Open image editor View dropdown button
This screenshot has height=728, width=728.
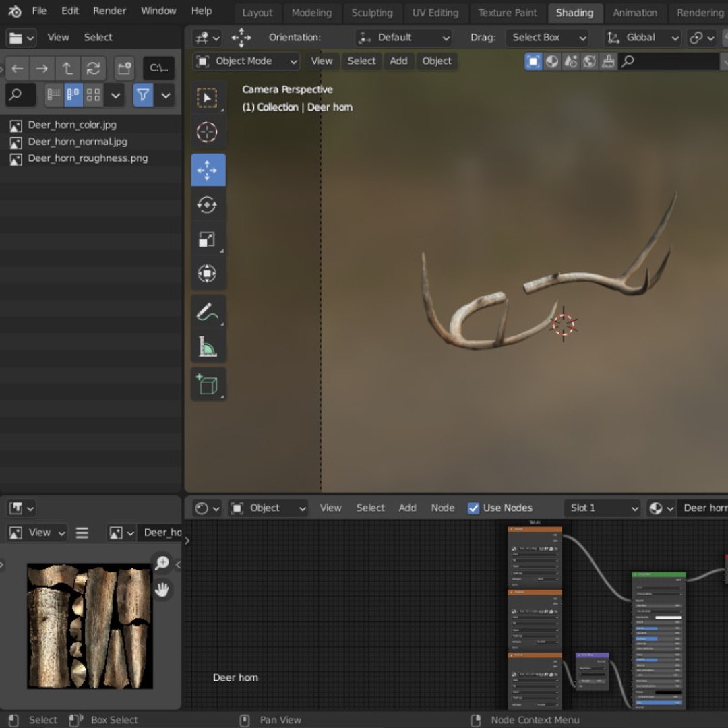coord(38,533)
